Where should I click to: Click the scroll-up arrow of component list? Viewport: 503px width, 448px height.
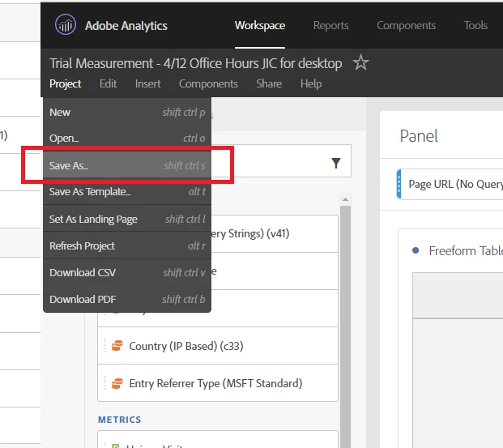[x=345, y=199]
